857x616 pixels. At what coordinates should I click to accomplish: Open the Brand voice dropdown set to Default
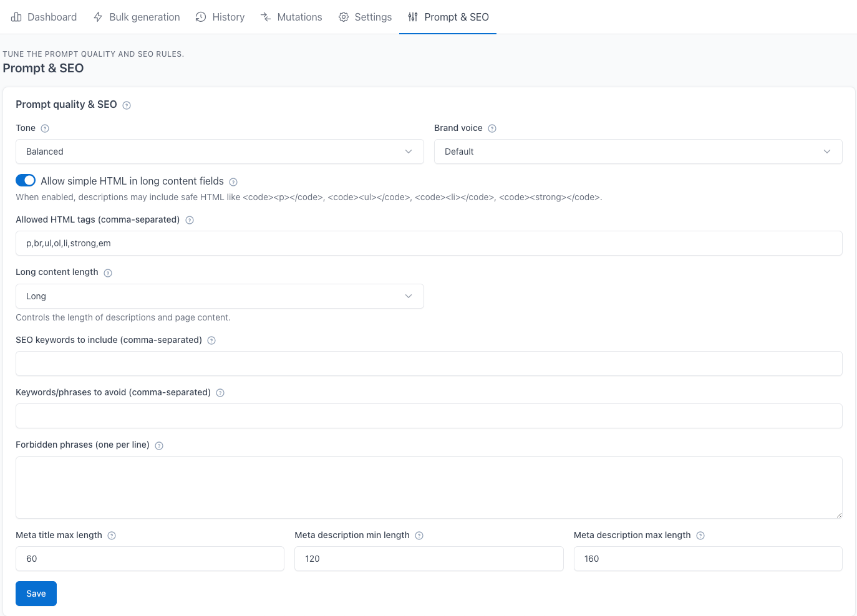pyautogui.click(x=638, y=152)
